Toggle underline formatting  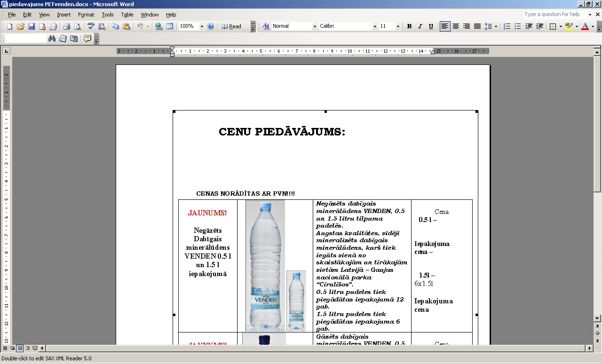pyautogui.click(x=431, y=26)
